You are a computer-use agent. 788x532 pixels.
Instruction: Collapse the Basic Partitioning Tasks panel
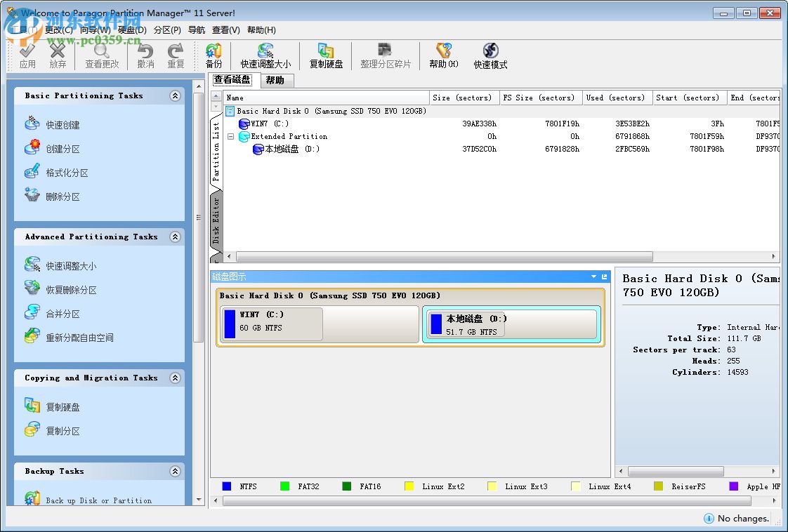coord(175,95)
